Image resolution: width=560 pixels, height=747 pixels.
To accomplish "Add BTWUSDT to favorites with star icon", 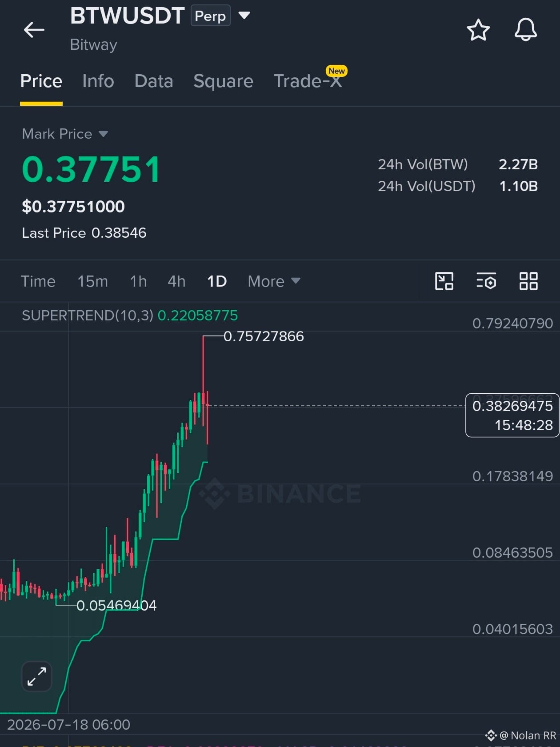I will point(478,30).
